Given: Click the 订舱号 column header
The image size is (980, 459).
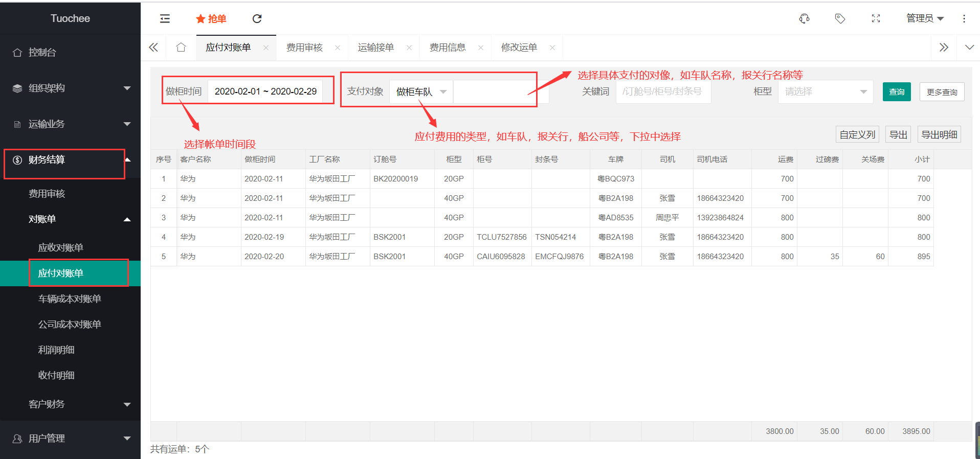Looking at the screenshot, I should click(x=402, y=159).
